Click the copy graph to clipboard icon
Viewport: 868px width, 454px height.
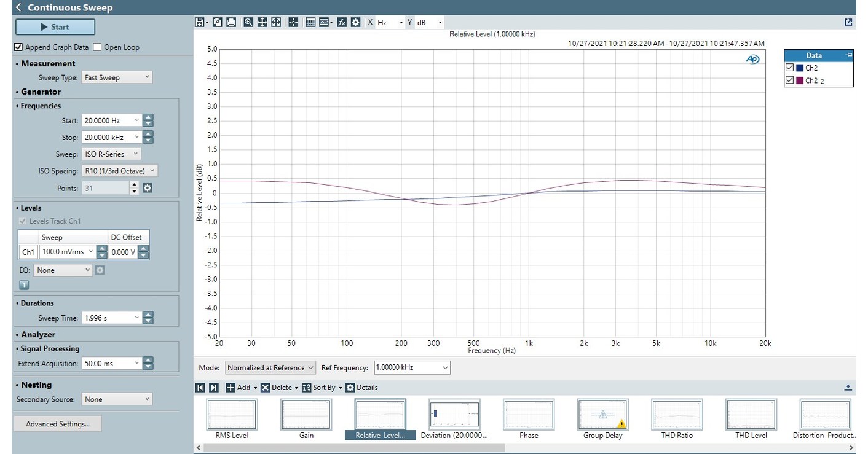pos(218,22)
